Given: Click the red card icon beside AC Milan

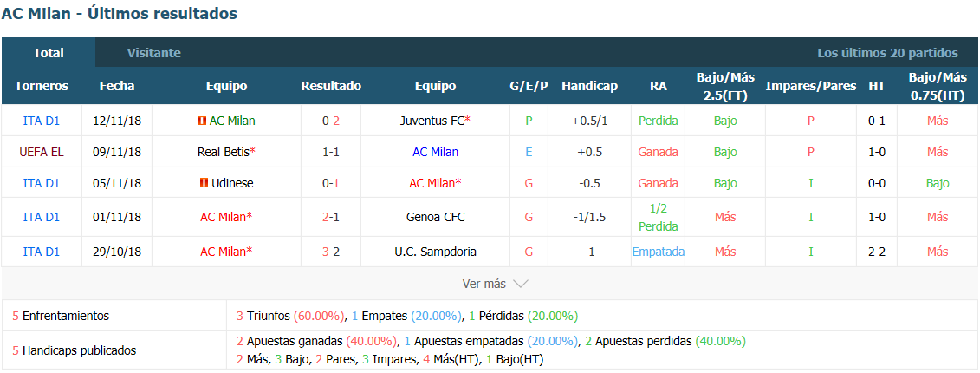Looking at the screenshot, I should (x=202, y=121).
